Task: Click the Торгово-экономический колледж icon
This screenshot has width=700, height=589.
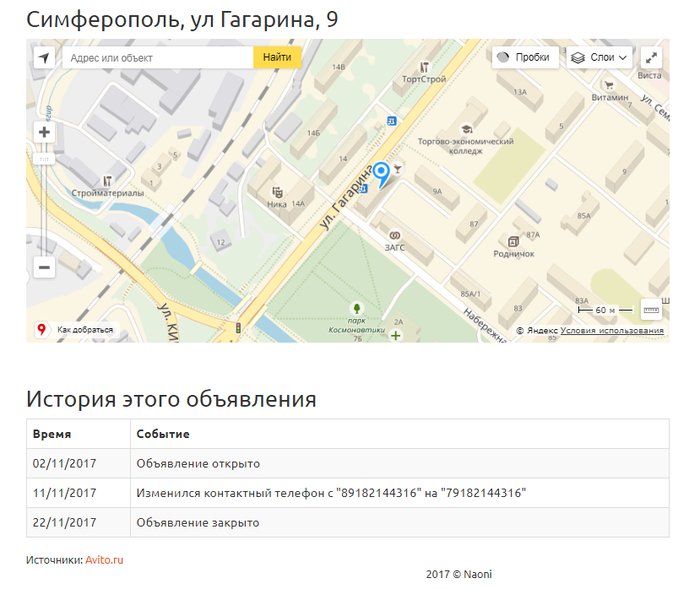Action: [x=465, y=129]
